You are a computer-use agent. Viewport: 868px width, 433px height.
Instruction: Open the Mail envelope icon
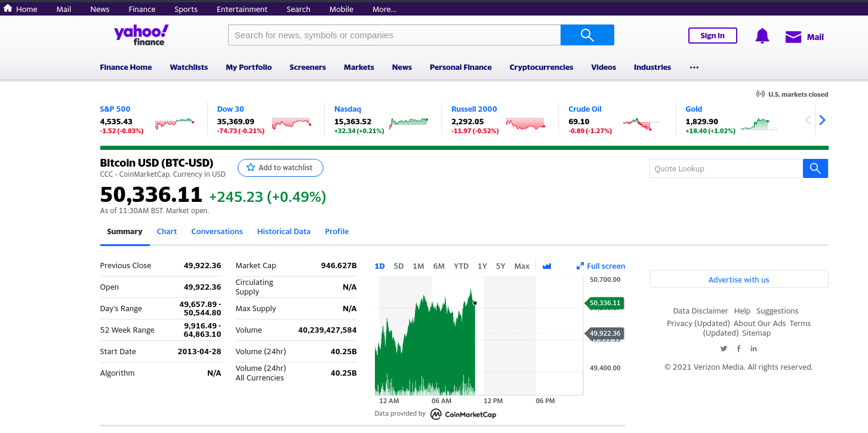[x=793, y=37]
